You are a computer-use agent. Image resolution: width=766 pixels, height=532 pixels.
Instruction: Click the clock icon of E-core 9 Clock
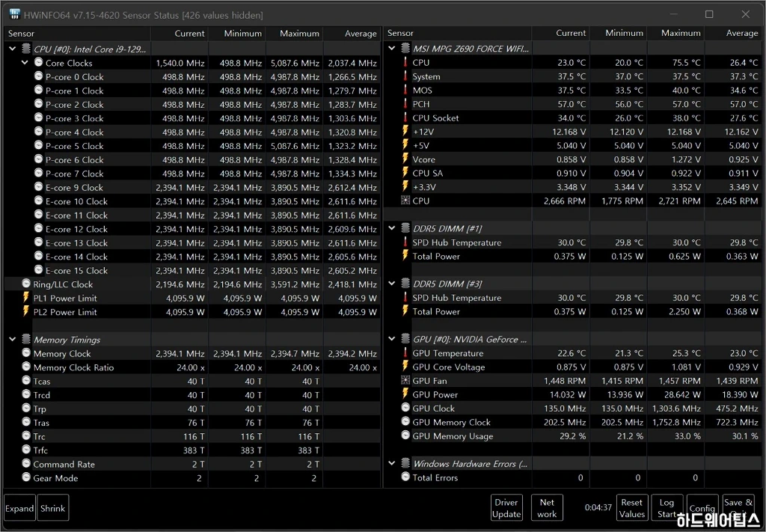click(x=39, y=187)
